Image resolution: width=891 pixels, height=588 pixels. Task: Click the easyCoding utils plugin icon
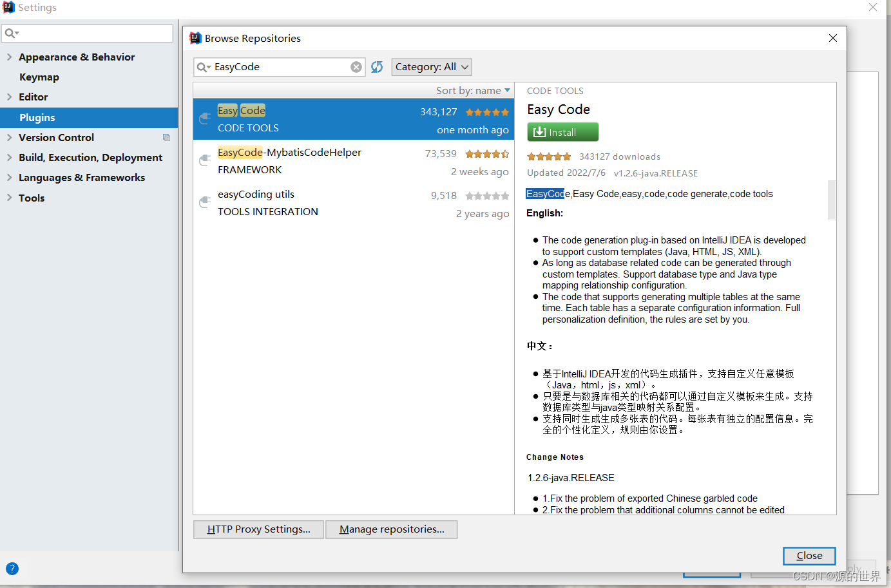tap(205, 202)
